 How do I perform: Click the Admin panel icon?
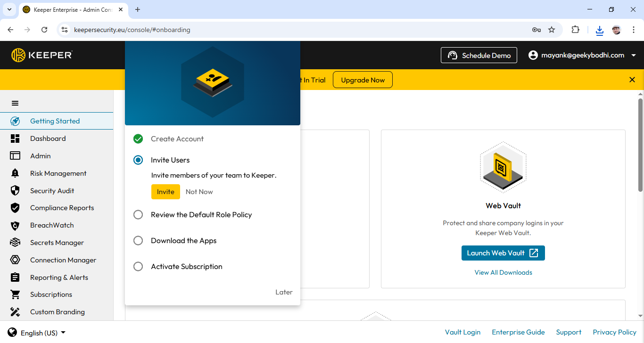click(15, 156)
